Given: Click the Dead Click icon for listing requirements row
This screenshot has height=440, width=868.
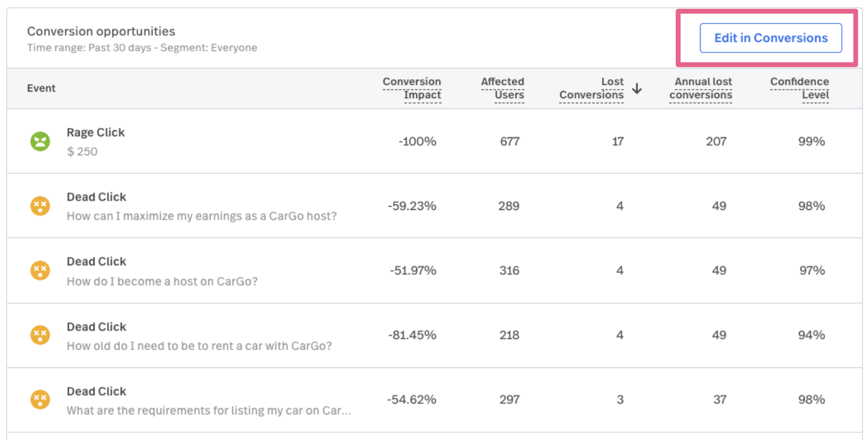Looking at the screenshot, I should [x=40, y=400].
